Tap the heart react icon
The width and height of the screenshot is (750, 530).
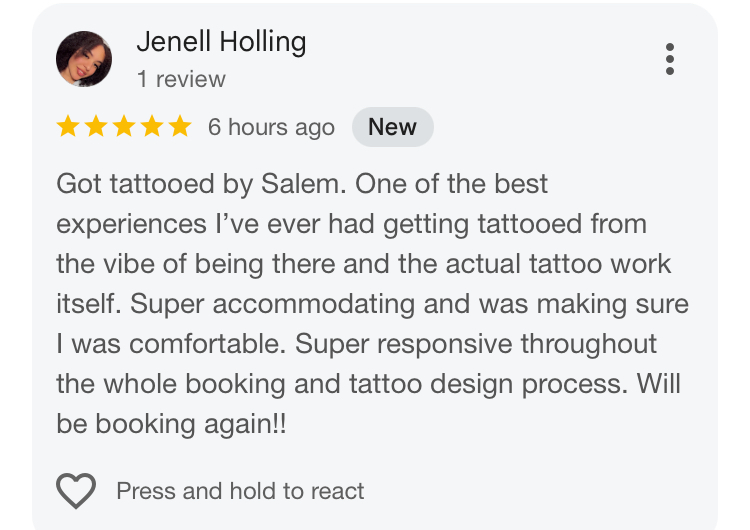(x=76, y=491)
